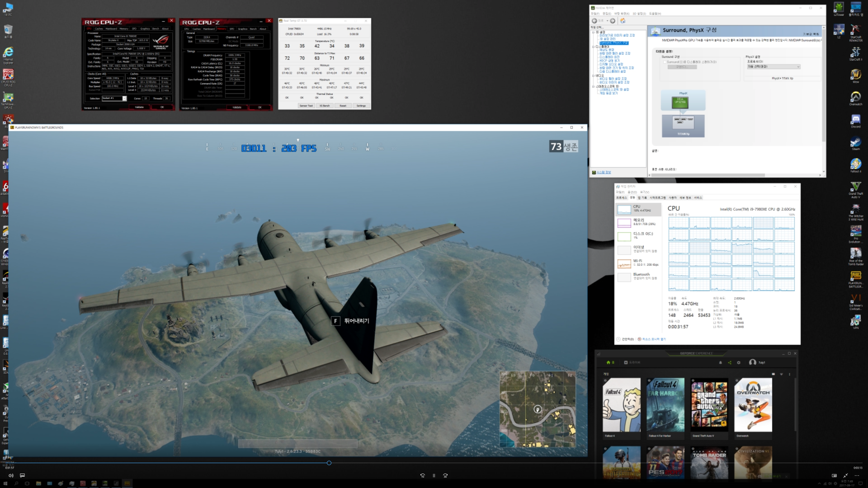Open the L2Tower desktop shortcut
Viewport: 868px width, 488px height.
[x=839, y=9]
